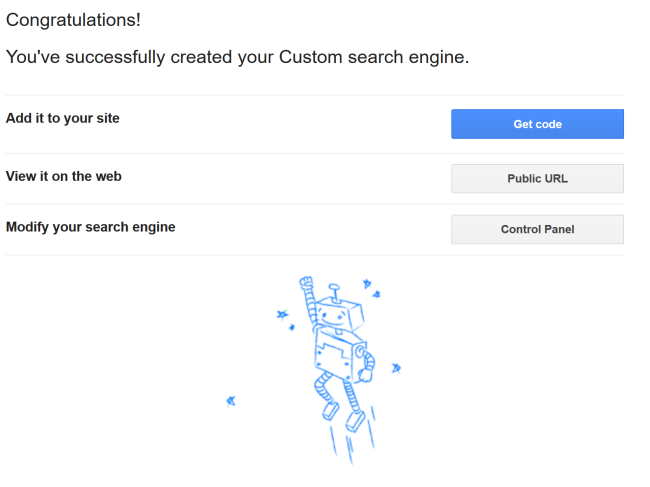Screen dimensions: 650x487
Task: Click the star to the right of the robot's arm
Action: click(396, 368)
